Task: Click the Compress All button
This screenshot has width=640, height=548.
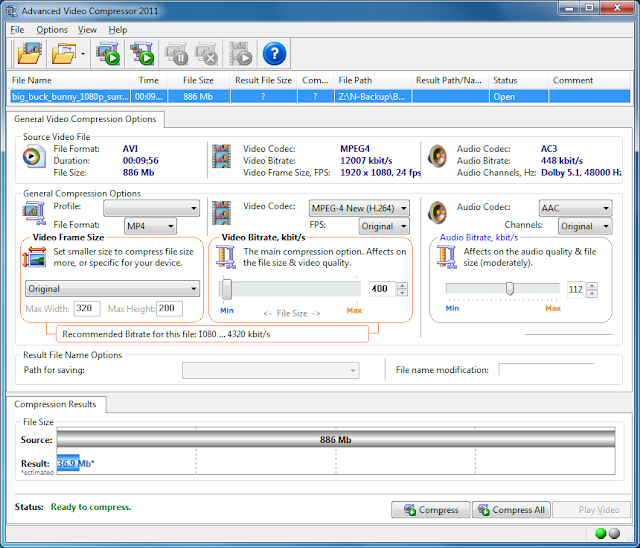Action: coord(511,510)
